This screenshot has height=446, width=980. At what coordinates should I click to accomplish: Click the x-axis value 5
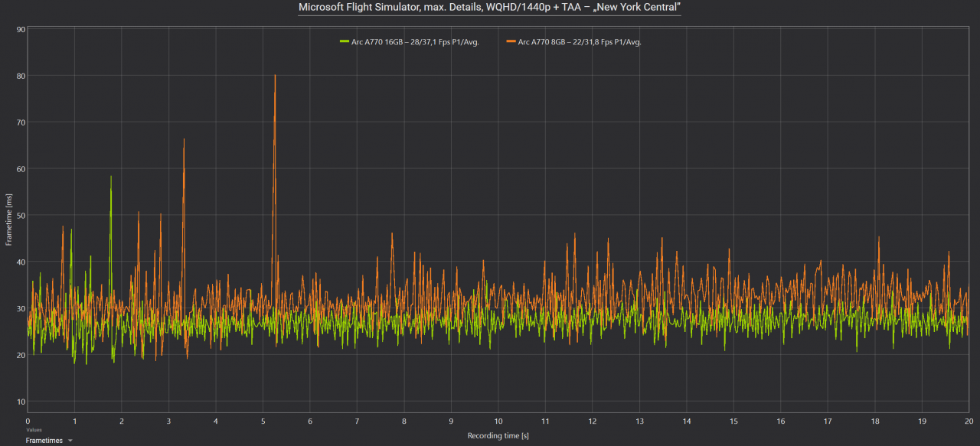click(263, 421)
